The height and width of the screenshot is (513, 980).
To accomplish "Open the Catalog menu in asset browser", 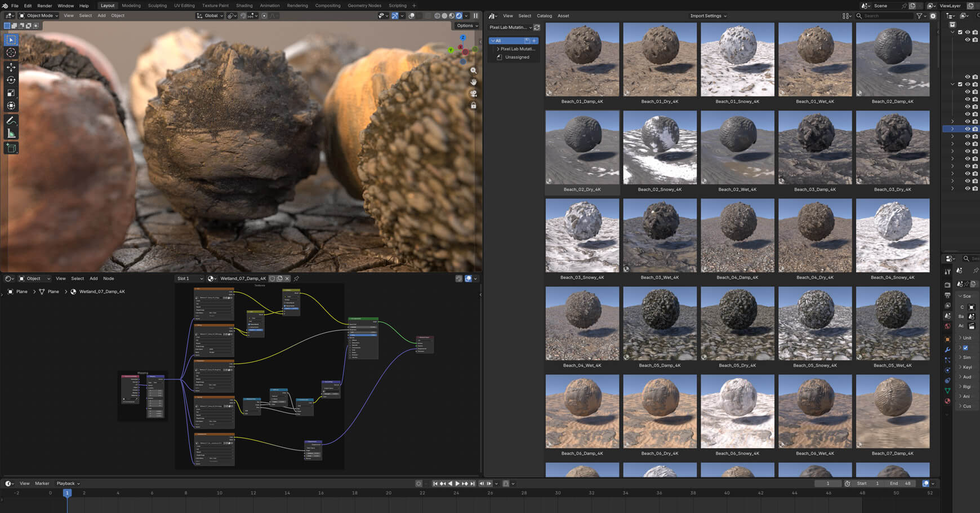I will (544, 16).
